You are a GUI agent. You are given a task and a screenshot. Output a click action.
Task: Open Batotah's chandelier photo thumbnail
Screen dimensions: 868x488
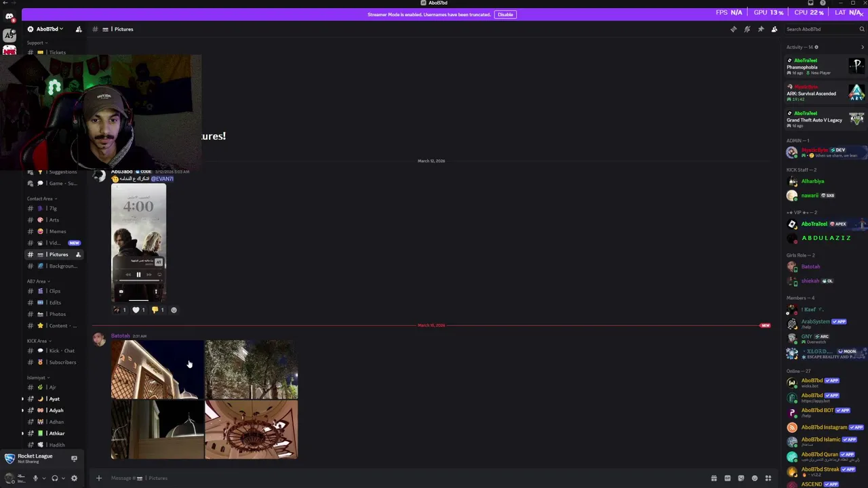pyautogui.click(x=252, y=430)
